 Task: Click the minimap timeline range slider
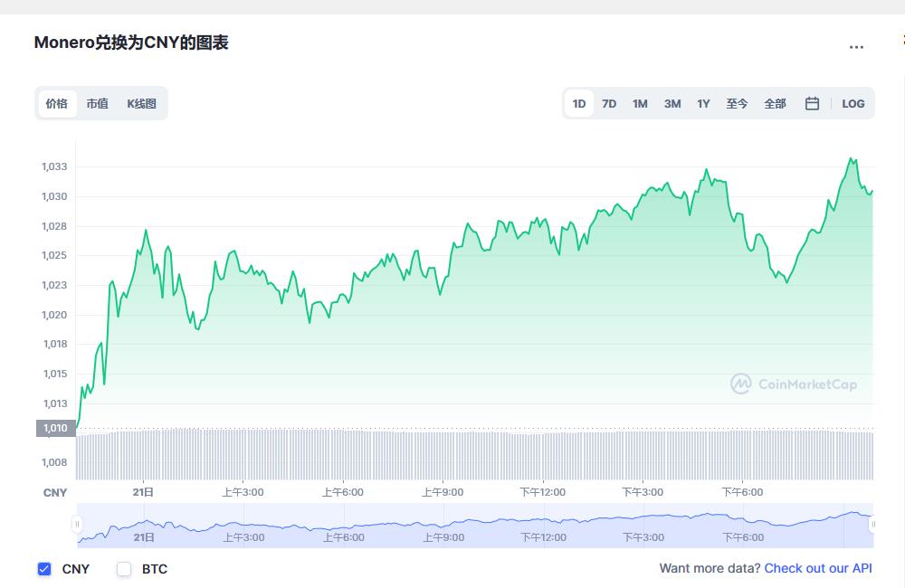click(475, 525)
